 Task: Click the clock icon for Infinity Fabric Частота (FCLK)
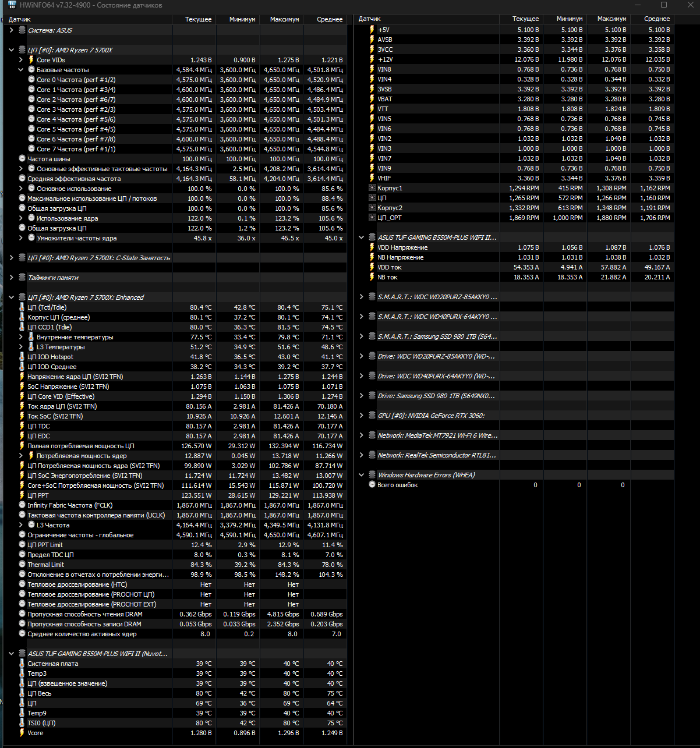(22, 505)
